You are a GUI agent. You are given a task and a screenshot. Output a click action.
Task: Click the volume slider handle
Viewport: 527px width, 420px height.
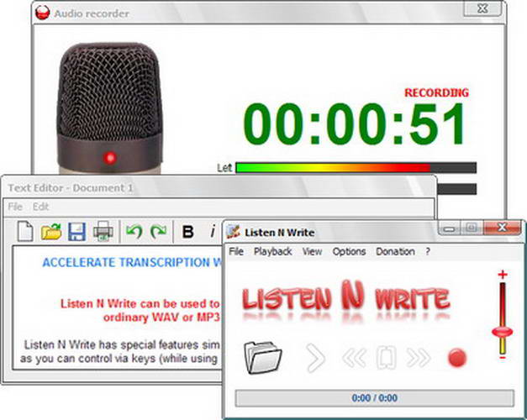click(x=503, y=333)
